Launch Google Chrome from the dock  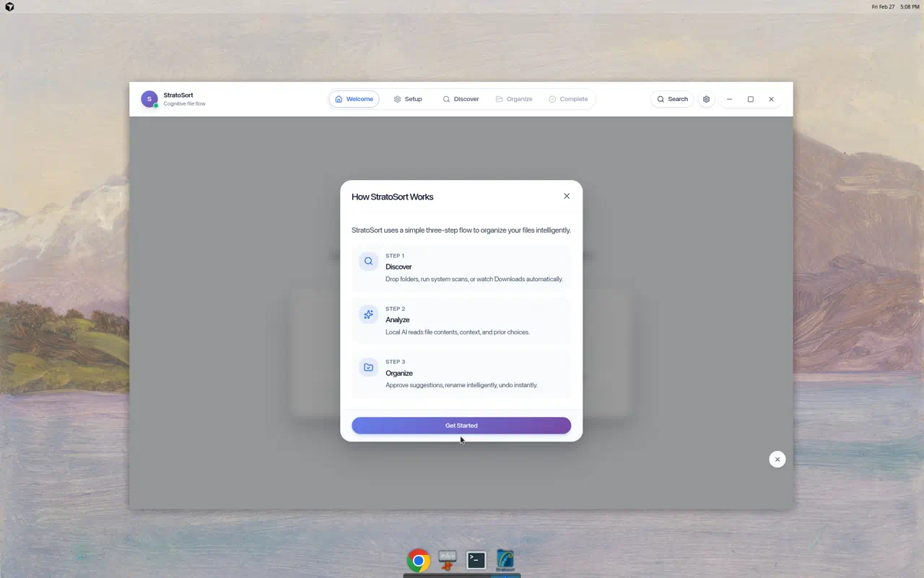[x=418, y=560]
